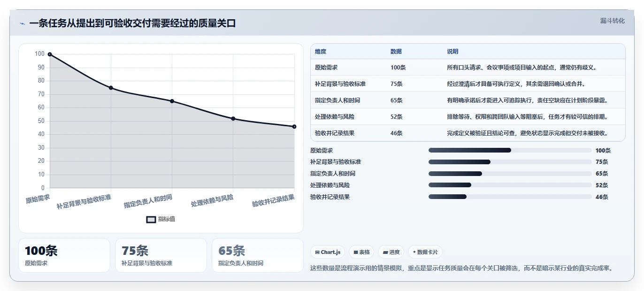The height and width of the screenshot is (291, 644).
Task: Select the 原始需求 table row cell
Action: [327, 68]
